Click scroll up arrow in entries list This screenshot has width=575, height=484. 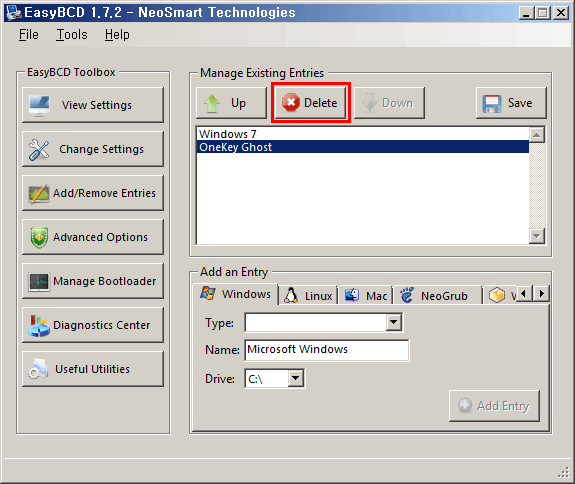pos(537,135)
